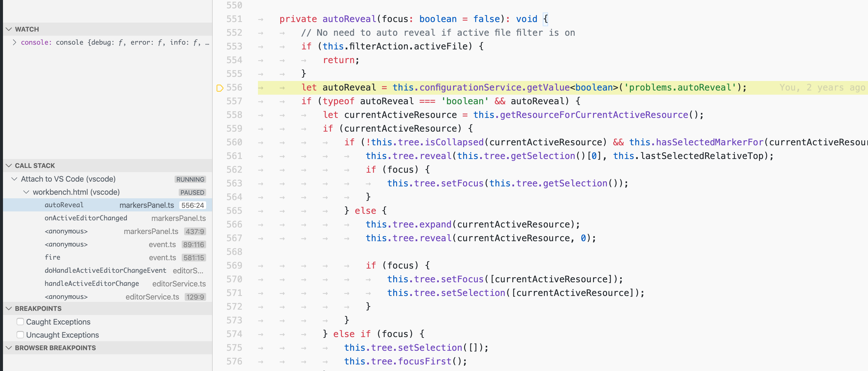Enable the Caught Exceptions checkbox

point(20,322)
